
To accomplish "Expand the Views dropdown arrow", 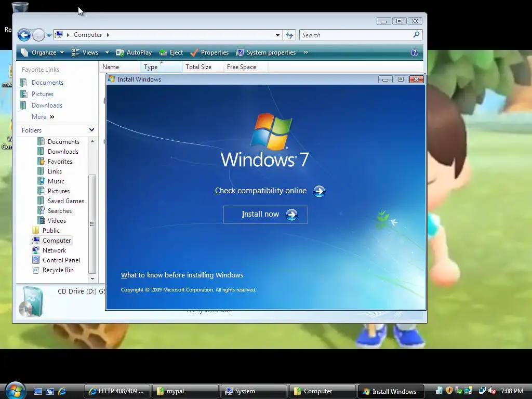I will click(x=107, y=52).
